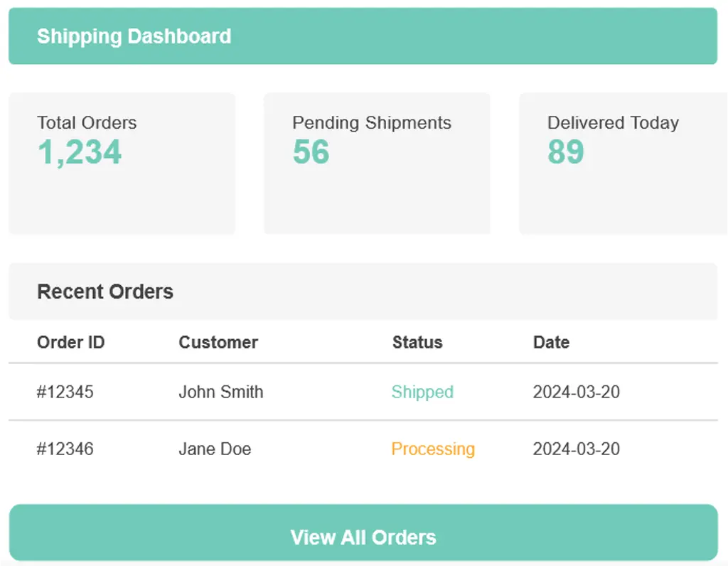Click the date of order #12346
Screen dimensions: 728x566
coord(576,449)
